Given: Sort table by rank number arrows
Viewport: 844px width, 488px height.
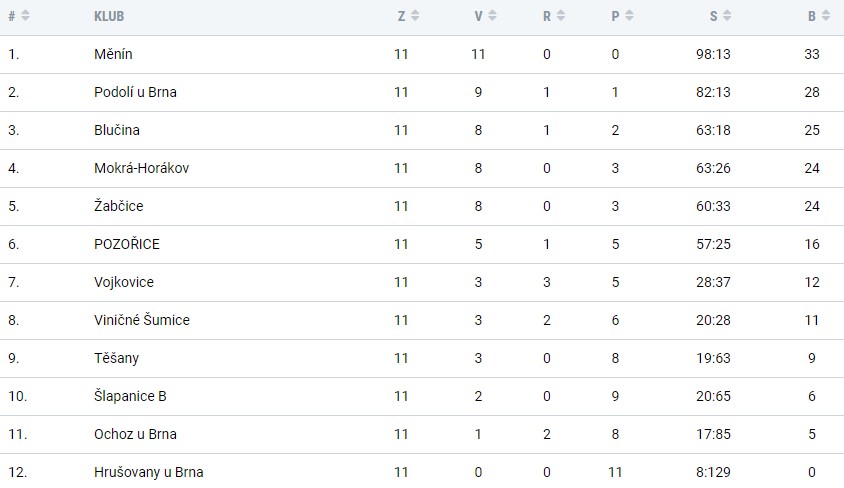Looking at the screenshot, I should (x=25, y=16).
